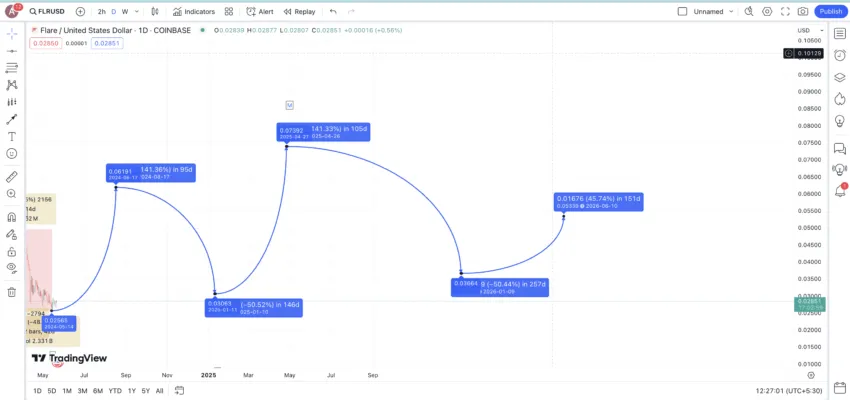Viewport: 850px width, 400px height.
Task: Open the emoji icons tool
Action: pos(11,153)
